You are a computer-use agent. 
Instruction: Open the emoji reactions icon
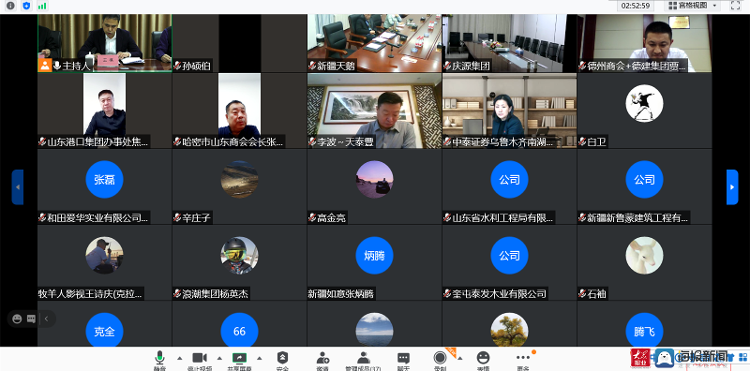pyautogui.click(x=484, y=360)
